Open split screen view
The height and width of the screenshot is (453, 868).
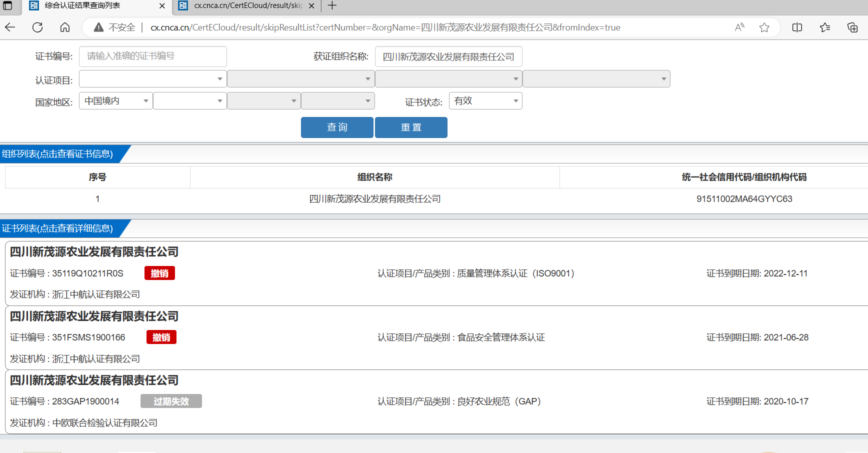[x=797, y=27]
